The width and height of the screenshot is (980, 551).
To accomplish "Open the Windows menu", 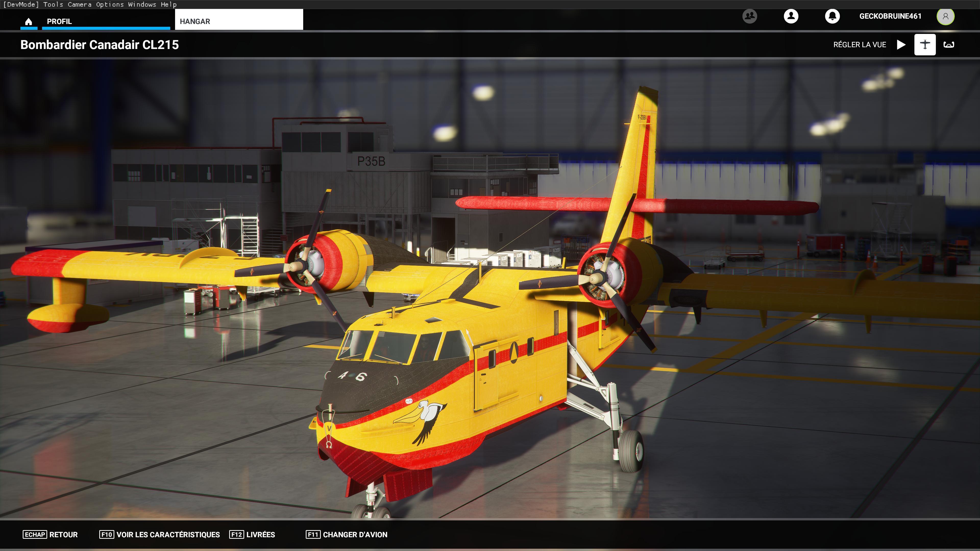I will [142, 4].
